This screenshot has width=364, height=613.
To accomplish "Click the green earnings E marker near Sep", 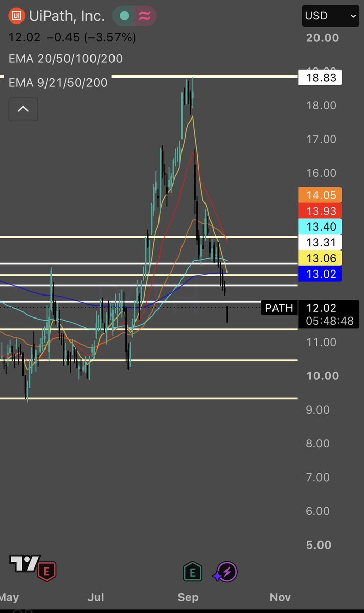I will [192, 572].
